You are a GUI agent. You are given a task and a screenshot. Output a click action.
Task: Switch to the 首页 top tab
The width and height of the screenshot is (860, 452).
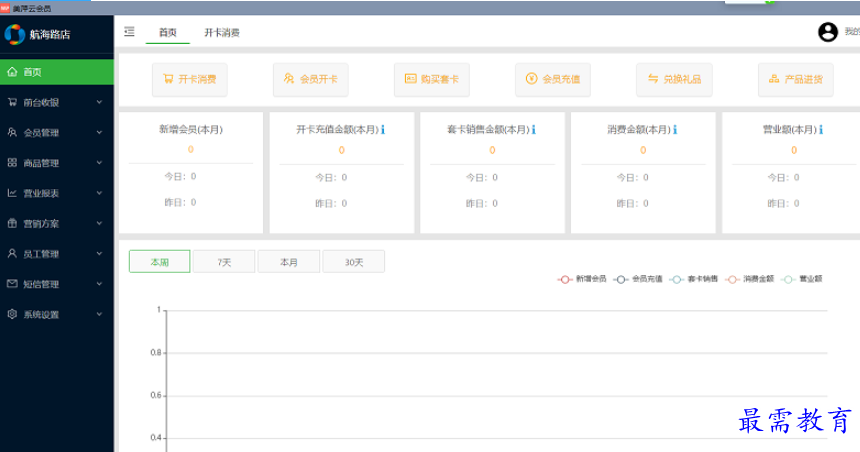[x=168, y=32]
